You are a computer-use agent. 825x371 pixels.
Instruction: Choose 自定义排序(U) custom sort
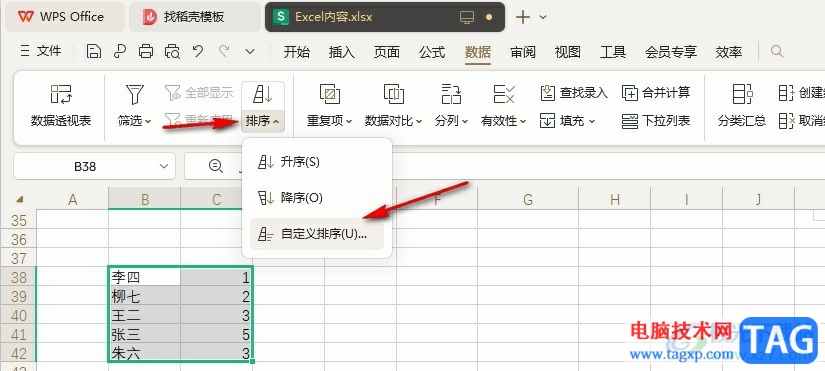coord(317,234)
